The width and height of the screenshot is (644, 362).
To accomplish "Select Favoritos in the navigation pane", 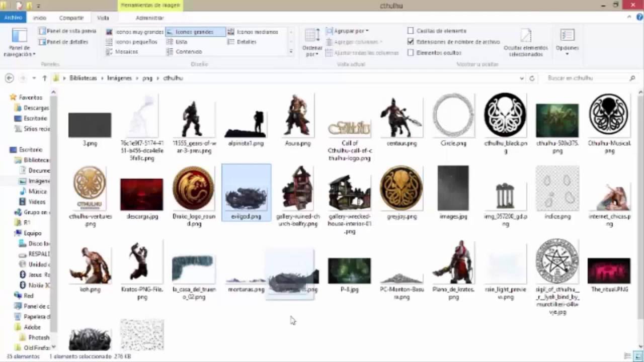I will point(30,97).
